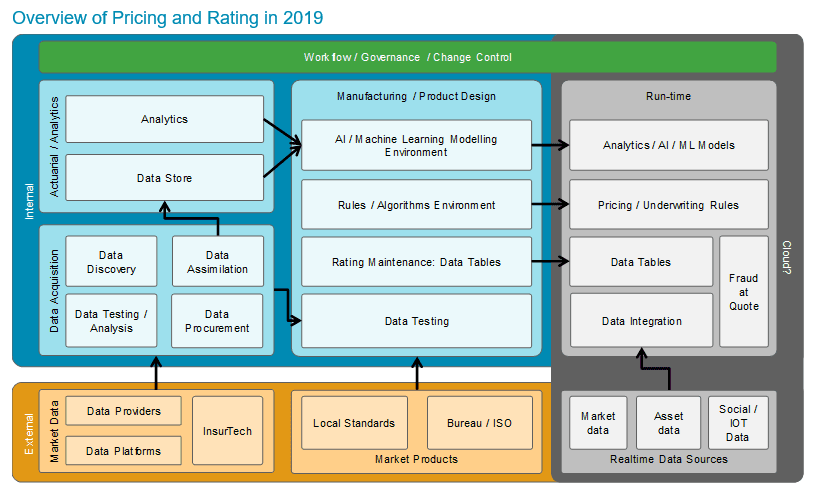The height and width of the screenshot is (494, 816).
Task: Click the Local Standards box
Action: click(354, 423)
